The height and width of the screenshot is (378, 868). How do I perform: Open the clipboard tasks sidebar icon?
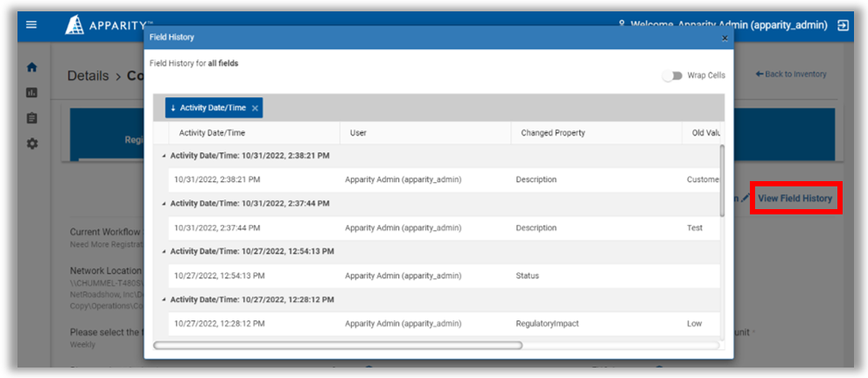pos(32,118)
